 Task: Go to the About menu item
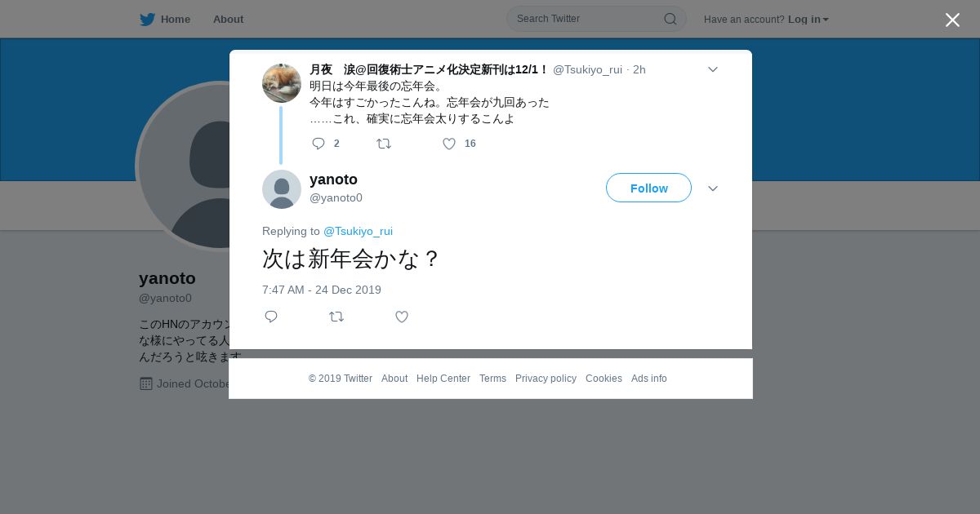point(228,20)
